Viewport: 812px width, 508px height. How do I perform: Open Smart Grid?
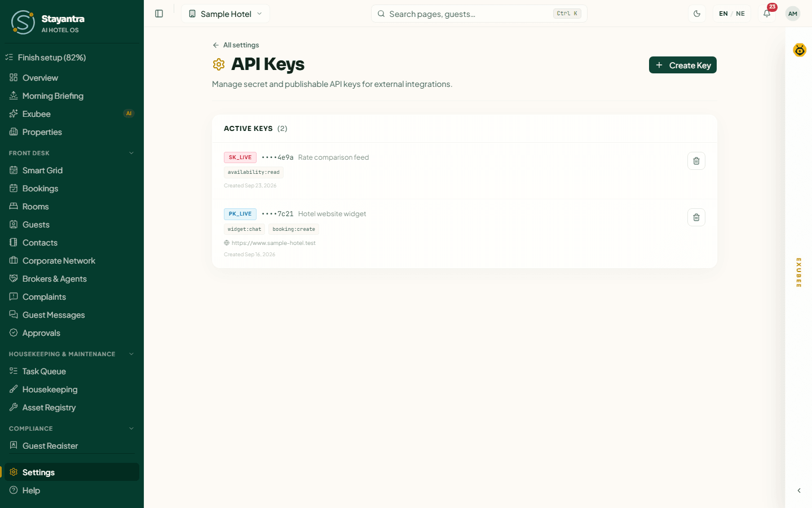tap(72, 170)
